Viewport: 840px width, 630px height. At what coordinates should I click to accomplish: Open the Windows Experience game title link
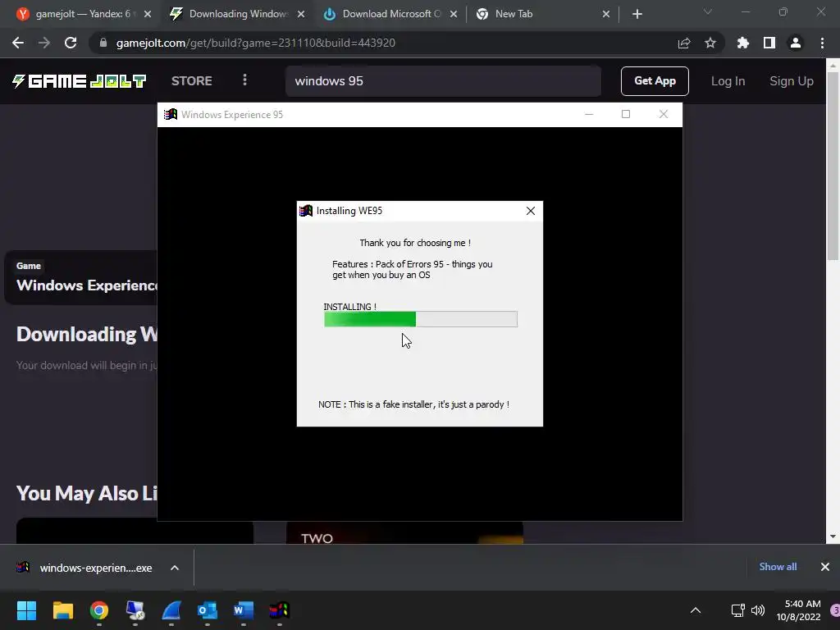(x=87, y=285)
